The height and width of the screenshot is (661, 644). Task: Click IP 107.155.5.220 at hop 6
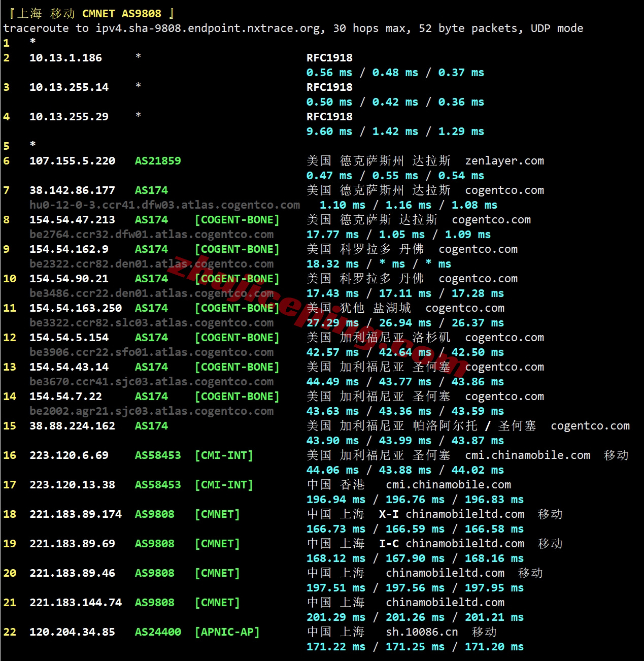(x=72, y=161)
